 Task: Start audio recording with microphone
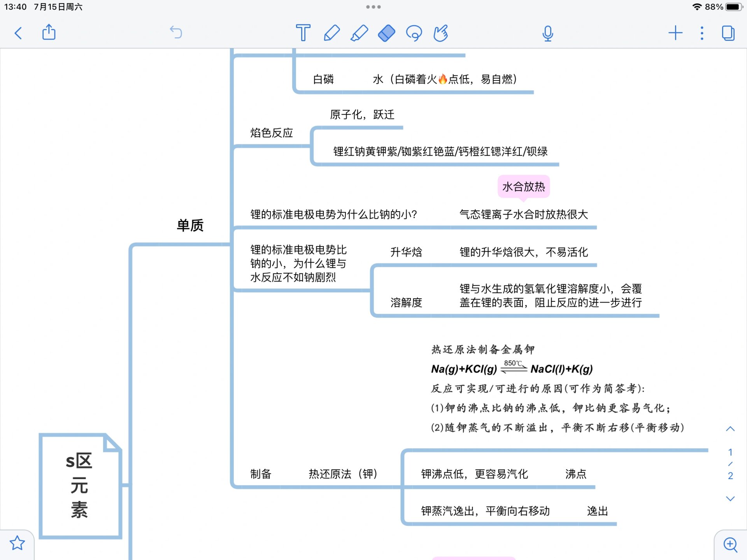click(548, 33)
